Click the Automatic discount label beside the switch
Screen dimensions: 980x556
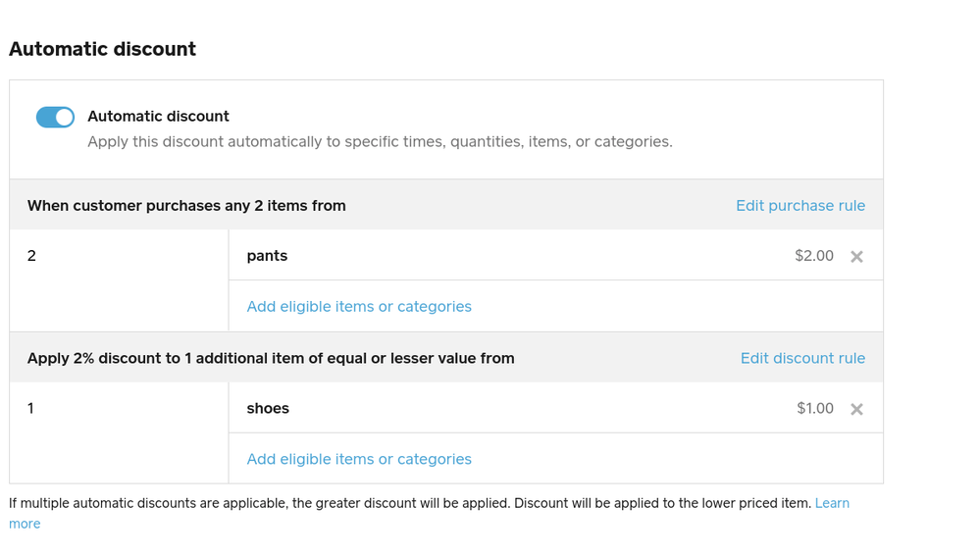point(158,117)
